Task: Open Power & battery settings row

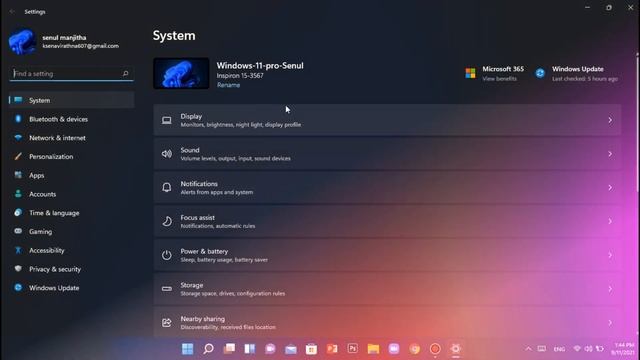Action: pyautogui.click(x=387, y=255)
